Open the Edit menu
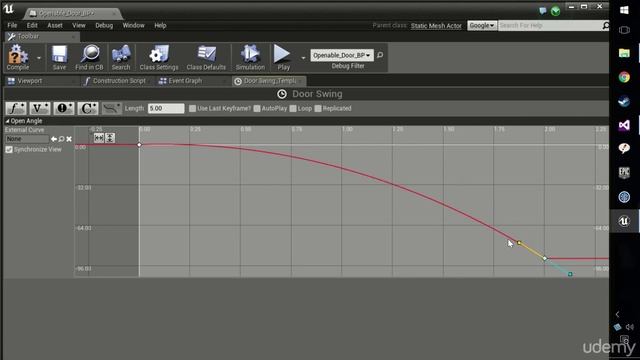This screenshot has height=360, width=640. (x=32, y=25)
